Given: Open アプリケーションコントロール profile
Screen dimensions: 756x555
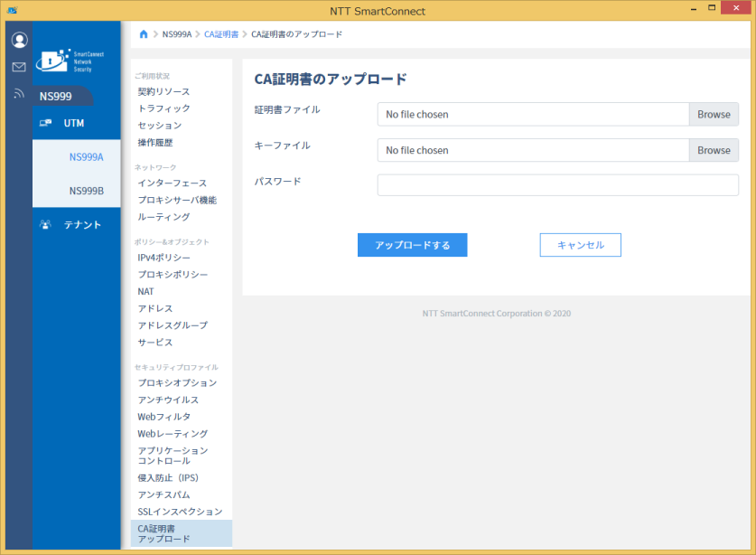Looking at the screenshot, I should [173, 456].
